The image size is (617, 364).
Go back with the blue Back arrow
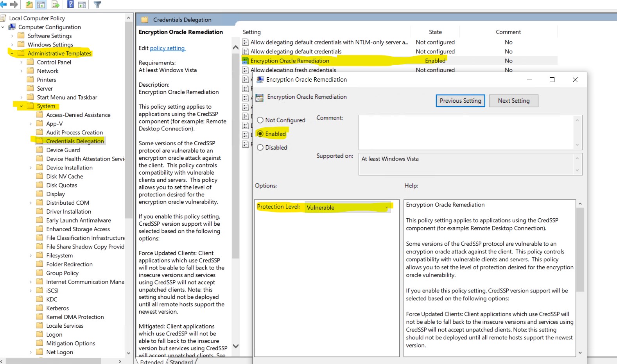point(3,5)
